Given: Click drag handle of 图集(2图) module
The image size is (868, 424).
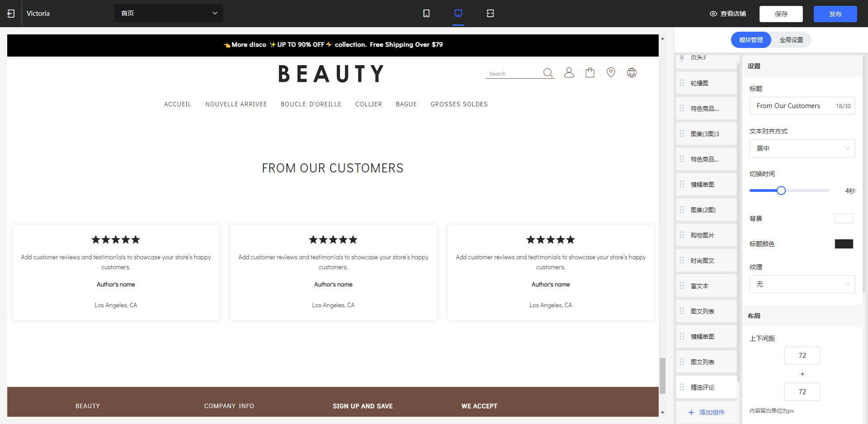Looking at the screenshot, I should (x=682, y=210).
